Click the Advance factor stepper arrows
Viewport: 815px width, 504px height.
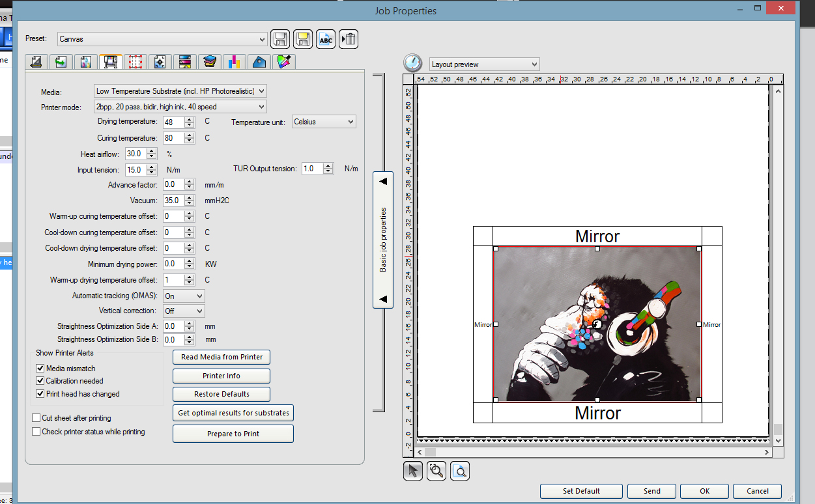(x=190, y=185)
